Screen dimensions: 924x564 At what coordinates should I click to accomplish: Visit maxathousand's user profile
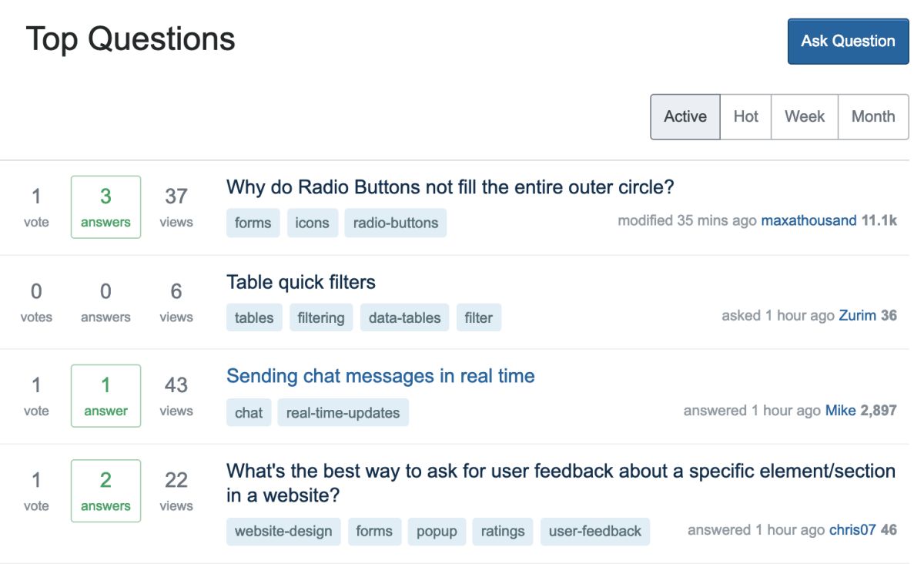pyautogui.click(x=808, y=221)
